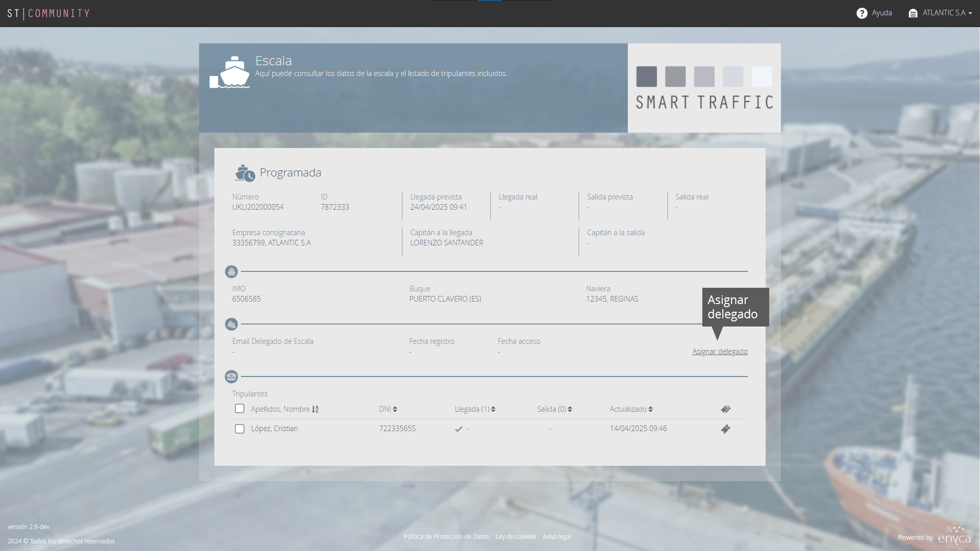Click the Programada ship clock icon
Image resolution: width=980 pixels, height=551 pixels.
pos(245,173)
